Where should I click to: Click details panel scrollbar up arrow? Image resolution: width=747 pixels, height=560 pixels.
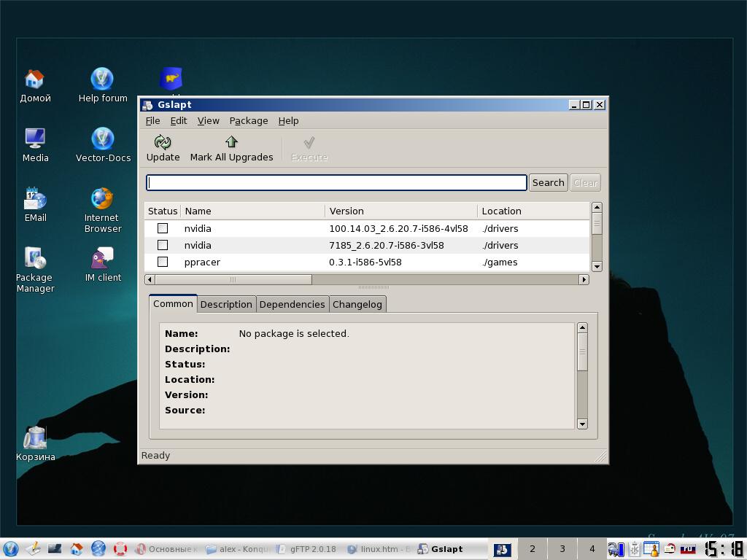[x=582, y=328]
